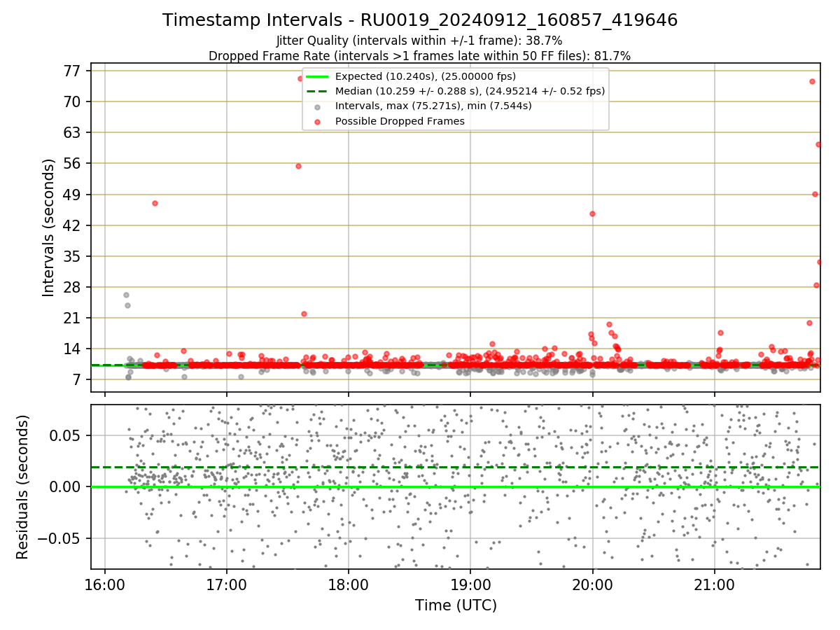
Task: Click the green solid legend line sample
Action: [318, 76]
